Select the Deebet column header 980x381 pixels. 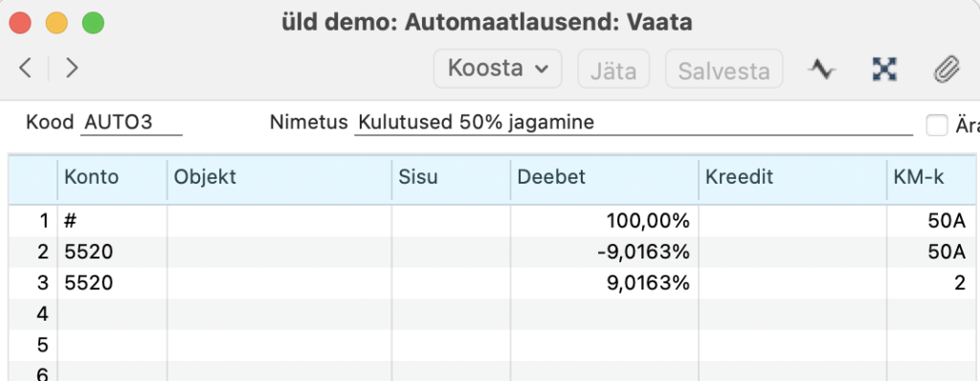605,178
